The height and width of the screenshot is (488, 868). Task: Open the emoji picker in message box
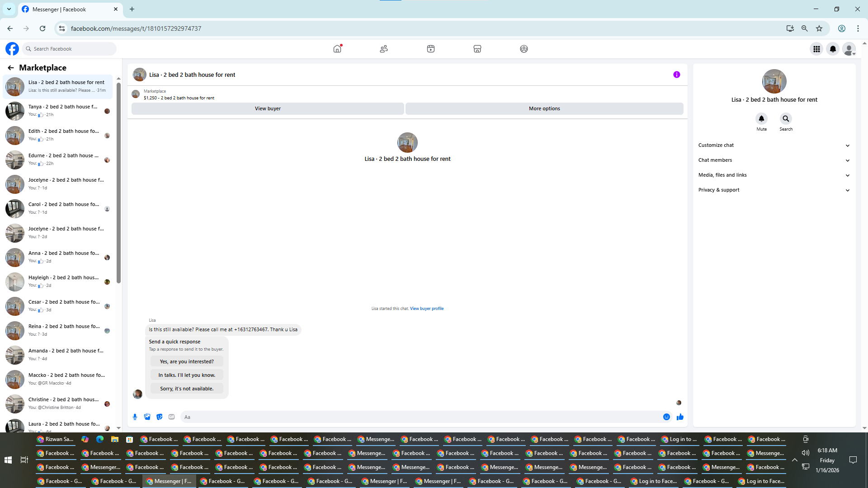click(666, 417)
